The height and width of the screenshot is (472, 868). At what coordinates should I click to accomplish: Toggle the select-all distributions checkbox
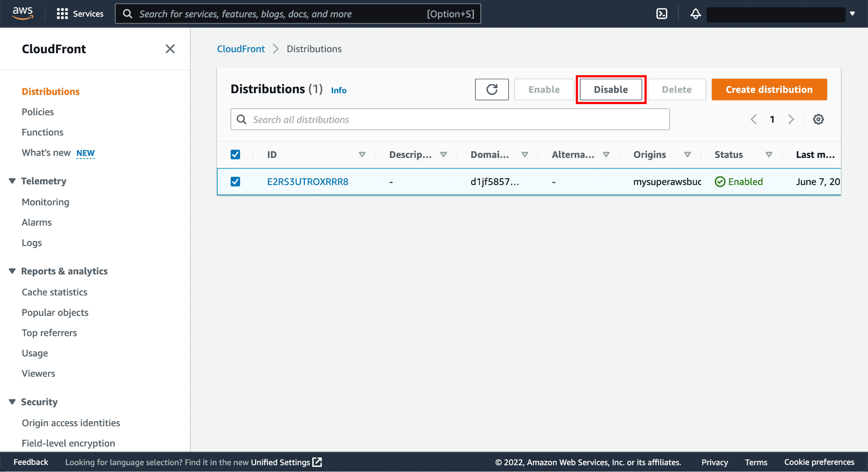tap(235, 155)
